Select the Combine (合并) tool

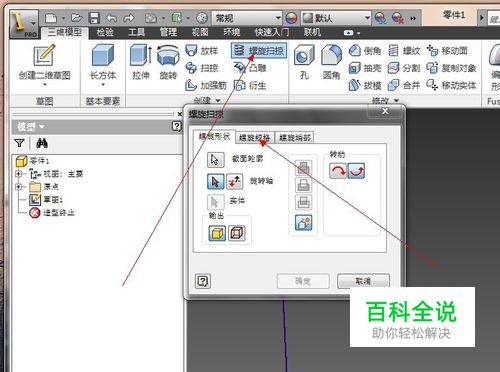point(404,85)
